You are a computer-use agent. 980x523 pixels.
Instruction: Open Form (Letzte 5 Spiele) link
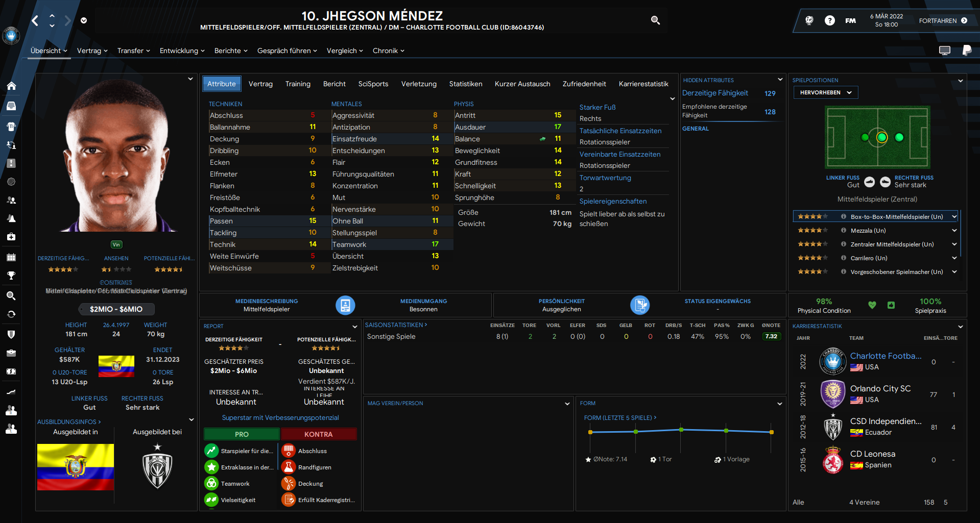tap(620, 418)
